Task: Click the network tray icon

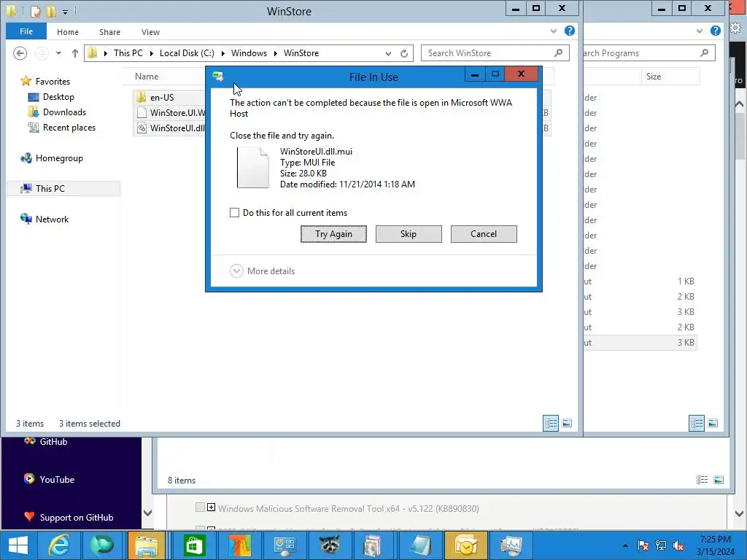Action: point(661,545)
